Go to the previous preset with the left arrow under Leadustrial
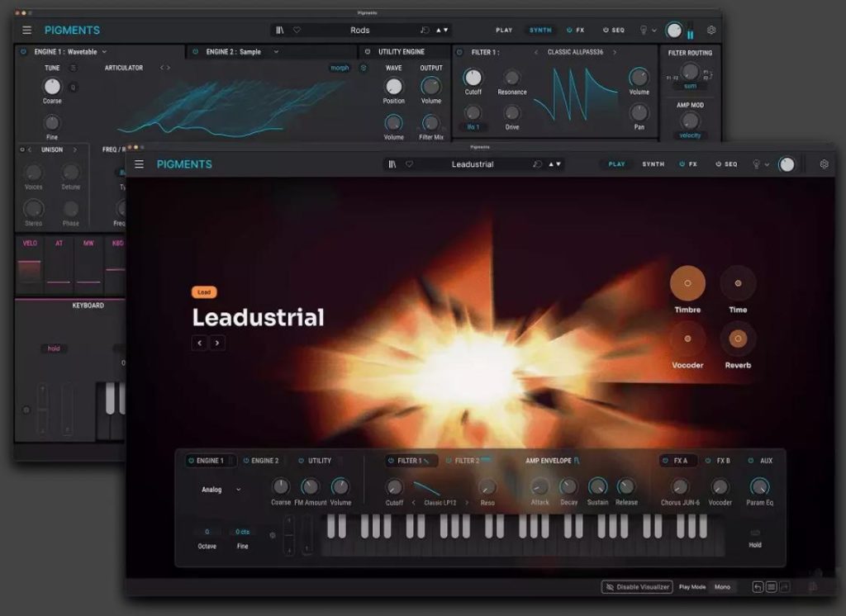846x616 pixels. pos(199,343)
